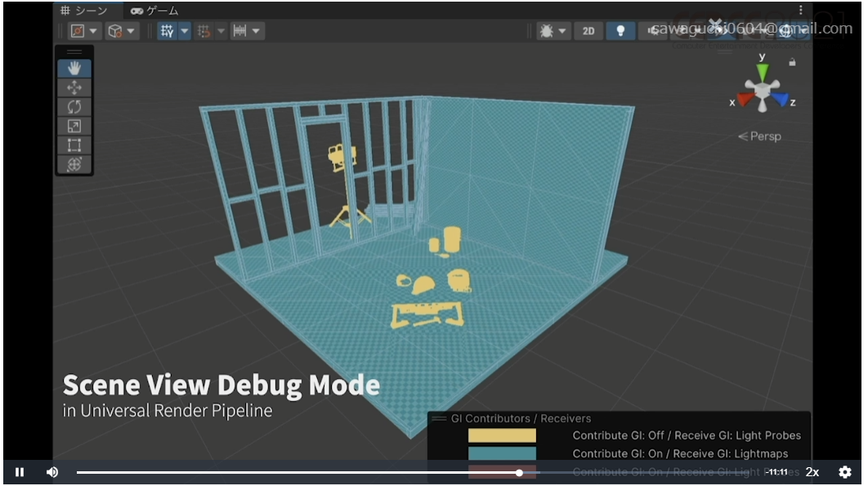Toggle scene lighting bulb button
This screenshot has width=868, height=486.
pos(620,31)
